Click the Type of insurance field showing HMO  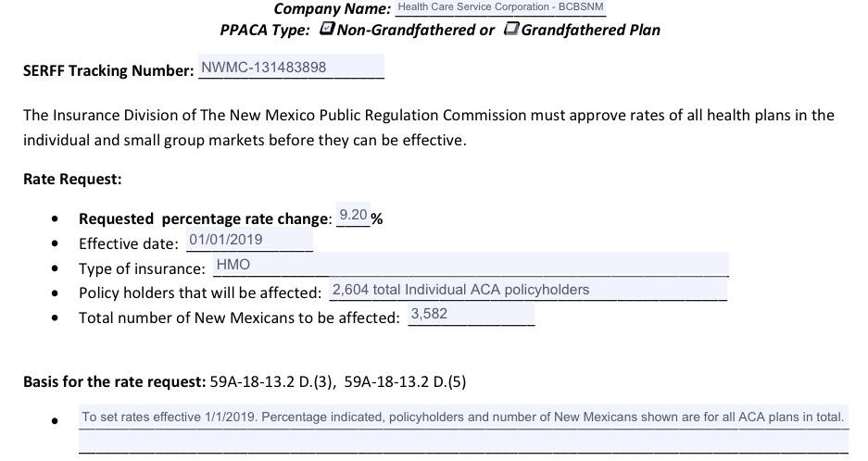(x=471, y=265)
